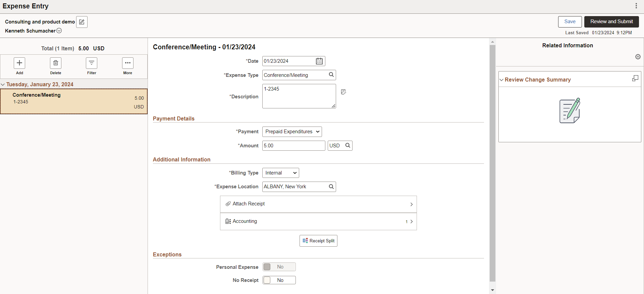The height and width of the screenshot is (294, 644).
Task: Toggle the No Receipt switch
Action: pos(279,280)
